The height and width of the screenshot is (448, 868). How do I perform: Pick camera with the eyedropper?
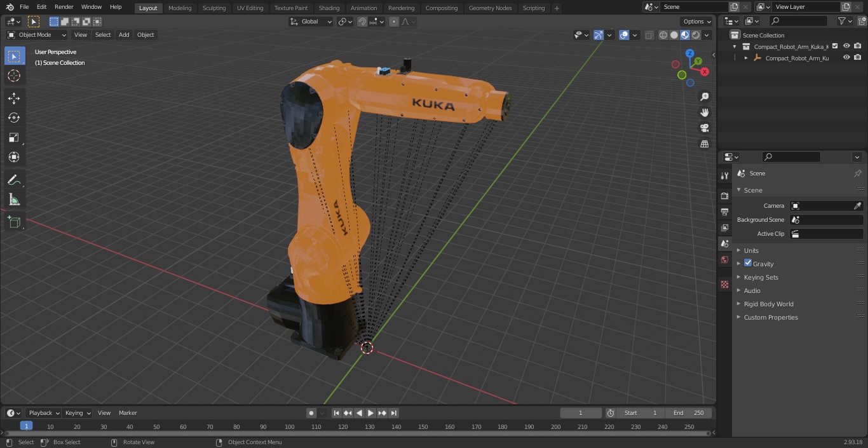pos(857,206)
